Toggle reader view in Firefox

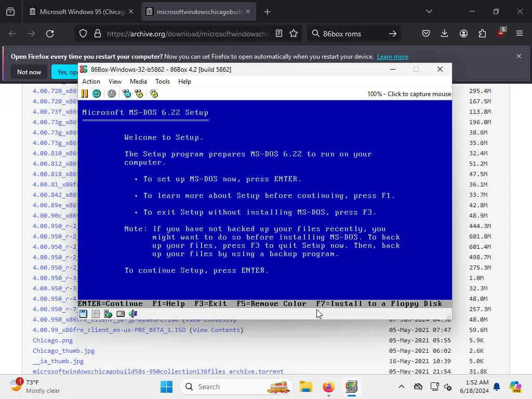[279, 34]
